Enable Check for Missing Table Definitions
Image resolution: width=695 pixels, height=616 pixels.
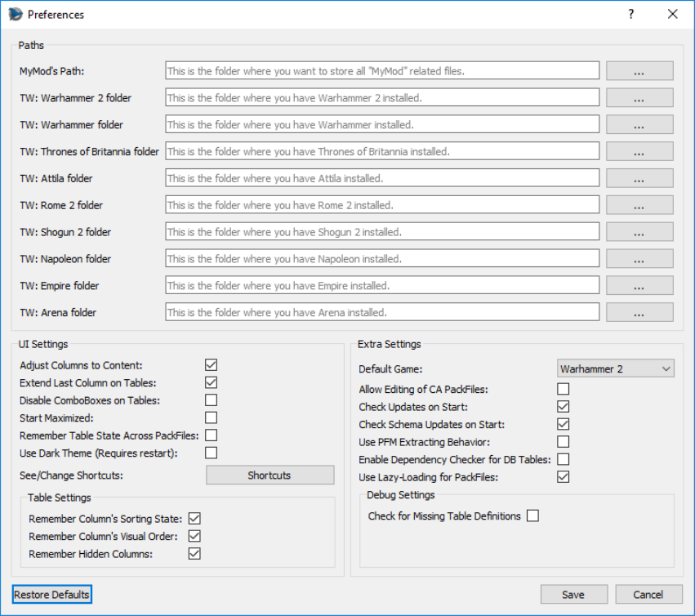pos(532,516)
